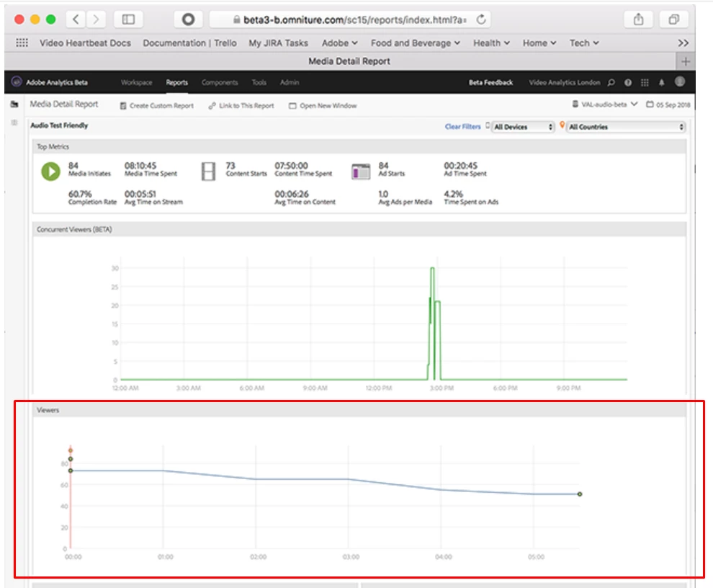The height and width of the screenshot is (588, 713).
Task: Reload the page with refresh icon
Action: click(481, 19)
